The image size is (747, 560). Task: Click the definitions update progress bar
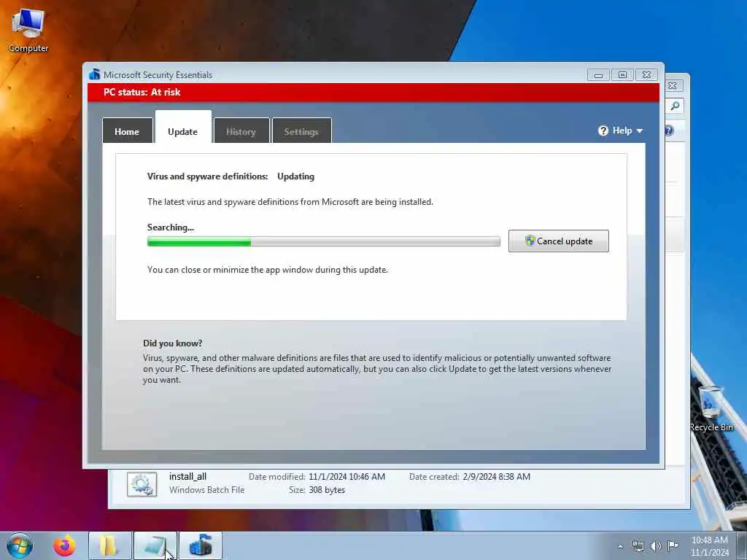(x=323, y=241)
